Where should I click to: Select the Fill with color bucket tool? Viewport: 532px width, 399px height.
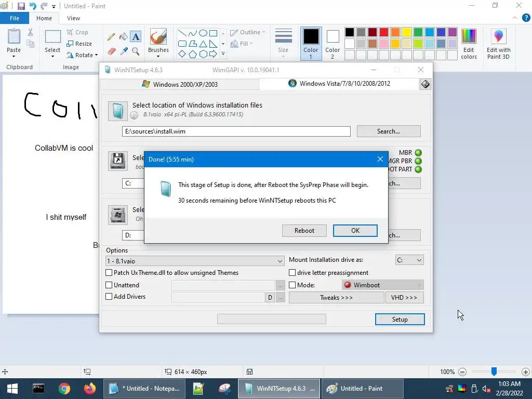point(124,37)
